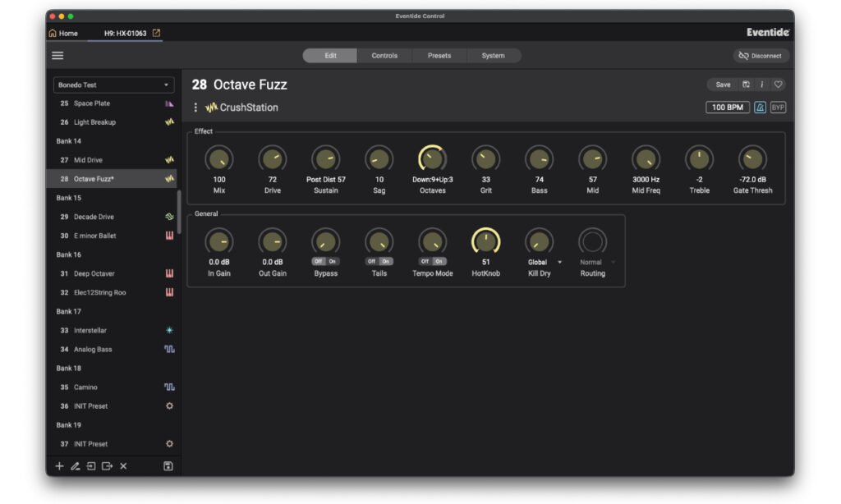Click the star icon beside Interstellar
The image size is (841, 504).
tap(169, 330)
